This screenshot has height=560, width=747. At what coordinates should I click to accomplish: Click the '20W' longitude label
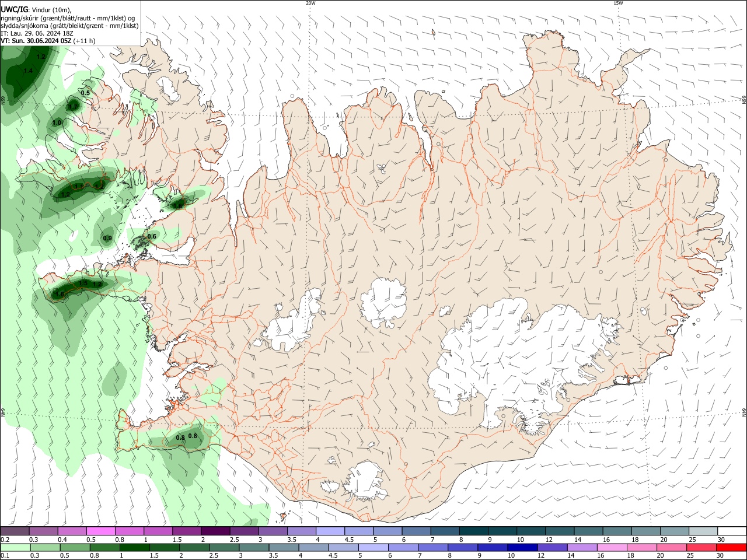[310, 3]
